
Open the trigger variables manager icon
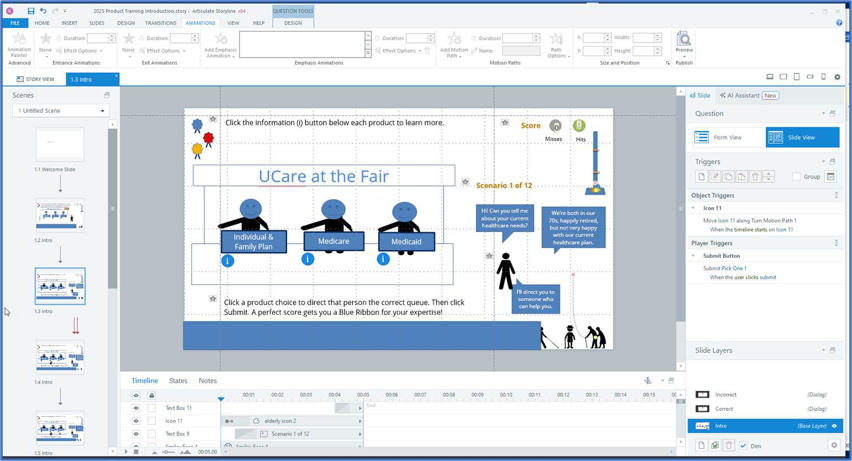tap(830, 177)
